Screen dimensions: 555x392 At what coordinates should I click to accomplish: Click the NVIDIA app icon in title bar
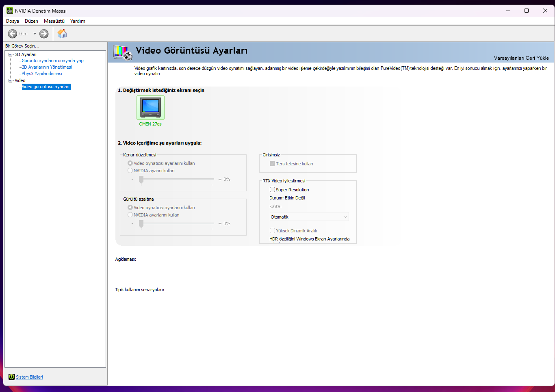[10, 11]
